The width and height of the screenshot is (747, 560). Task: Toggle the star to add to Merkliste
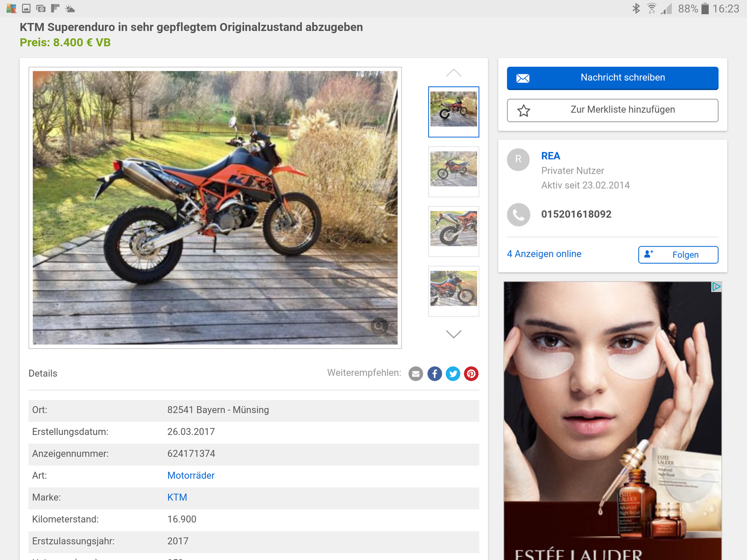[523, 111]
